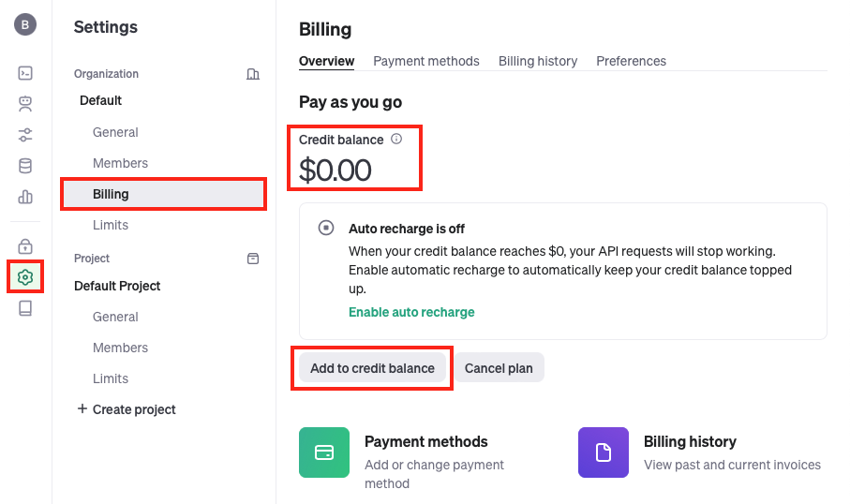850x504 pixels.
Task: Click the user avatar labeled B
Action: (x=25, y=25)
